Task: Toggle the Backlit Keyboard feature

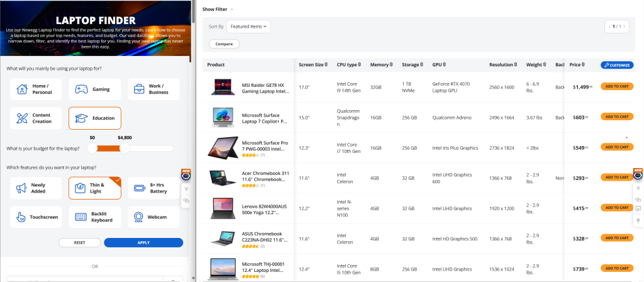Action: pos(94,217)
